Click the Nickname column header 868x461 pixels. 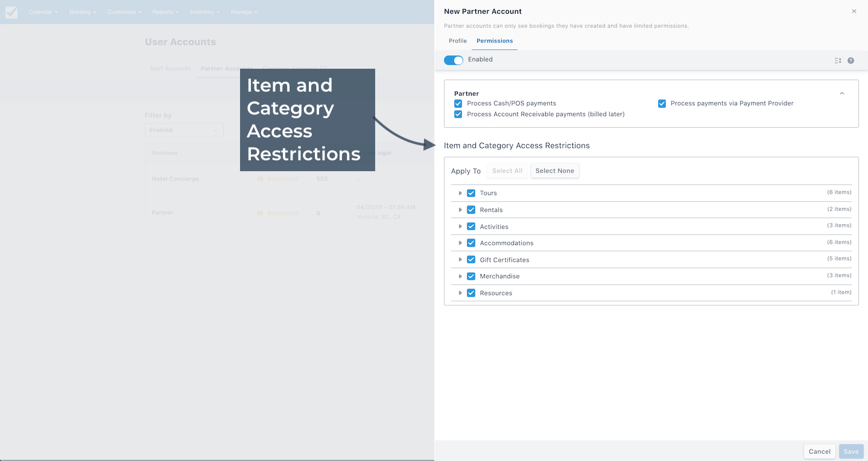pos(165,153)
